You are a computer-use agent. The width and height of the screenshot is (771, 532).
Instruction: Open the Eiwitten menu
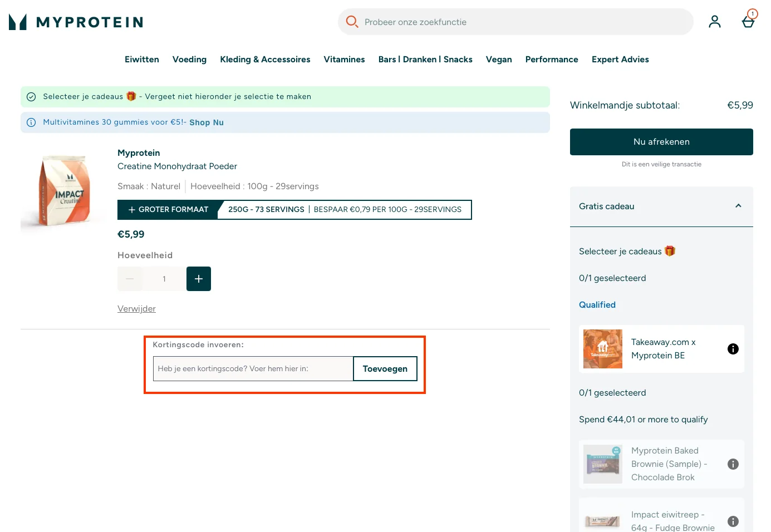tap(141, 60)
